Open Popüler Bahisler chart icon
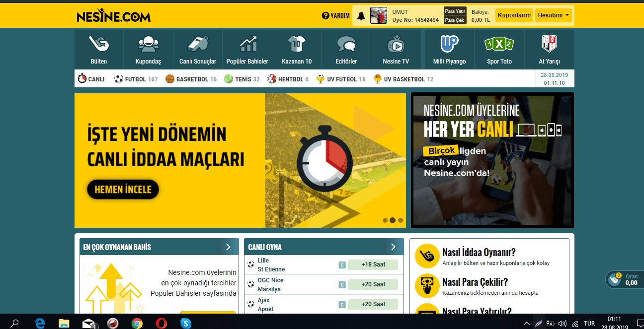The image size is (644, 329). click(247, 44)
